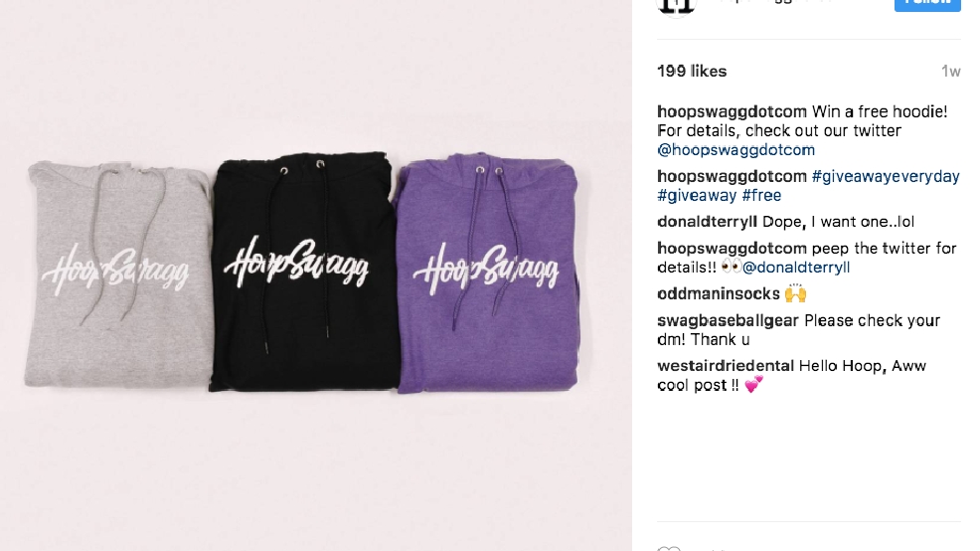The image size is (980, 551).
Task: Click hoopswaggdotcom username beside hashtags
Action: [x=732, y=176]
